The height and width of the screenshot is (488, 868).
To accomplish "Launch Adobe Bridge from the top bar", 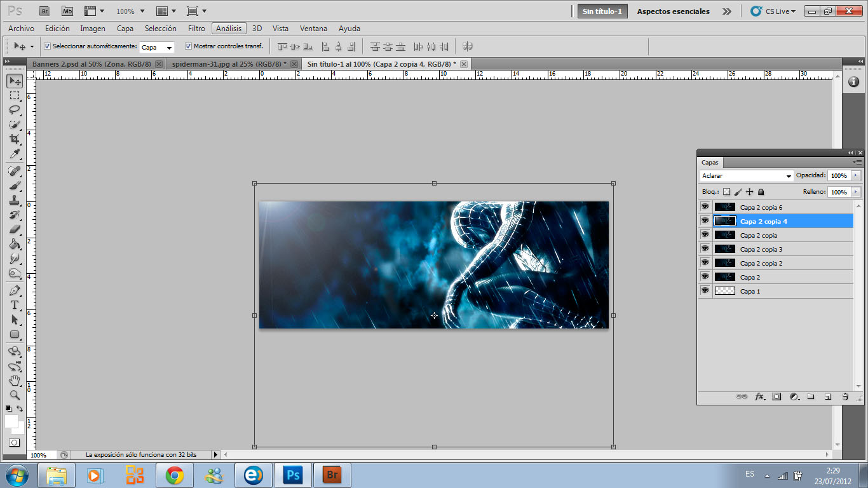I will pyautogui.click(x=44, y=11).
